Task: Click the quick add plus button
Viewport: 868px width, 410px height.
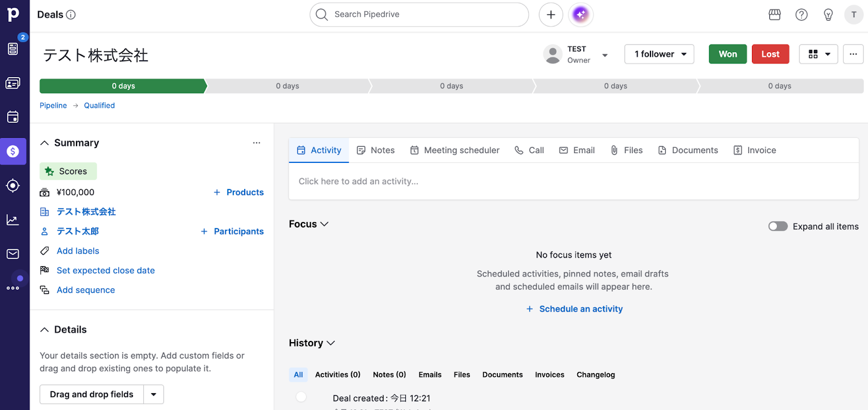Action: (551, 15)
